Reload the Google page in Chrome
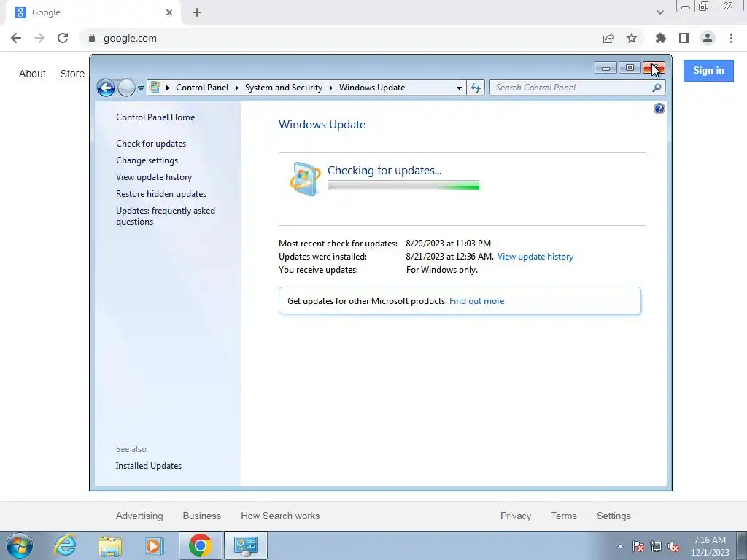747x560 pixels. (63, 38)
